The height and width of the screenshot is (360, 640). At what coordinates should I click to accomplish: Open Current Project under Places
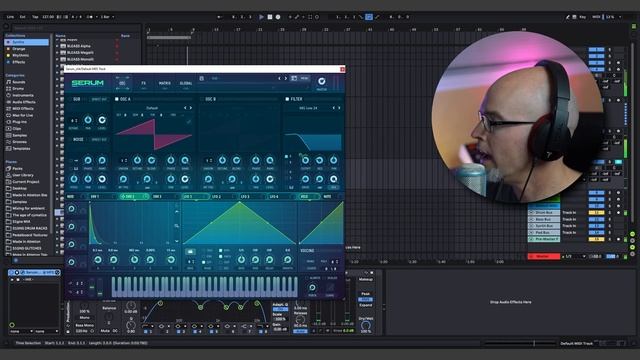25,182
